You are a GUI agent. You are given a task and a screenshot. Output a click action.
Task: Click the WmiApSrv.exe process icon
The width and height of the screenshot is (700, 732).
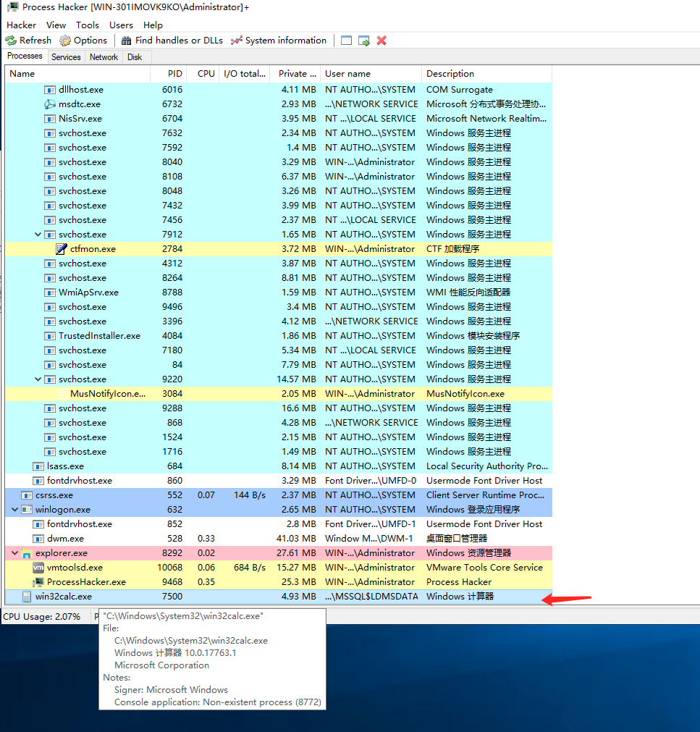(x=50, y=293)
